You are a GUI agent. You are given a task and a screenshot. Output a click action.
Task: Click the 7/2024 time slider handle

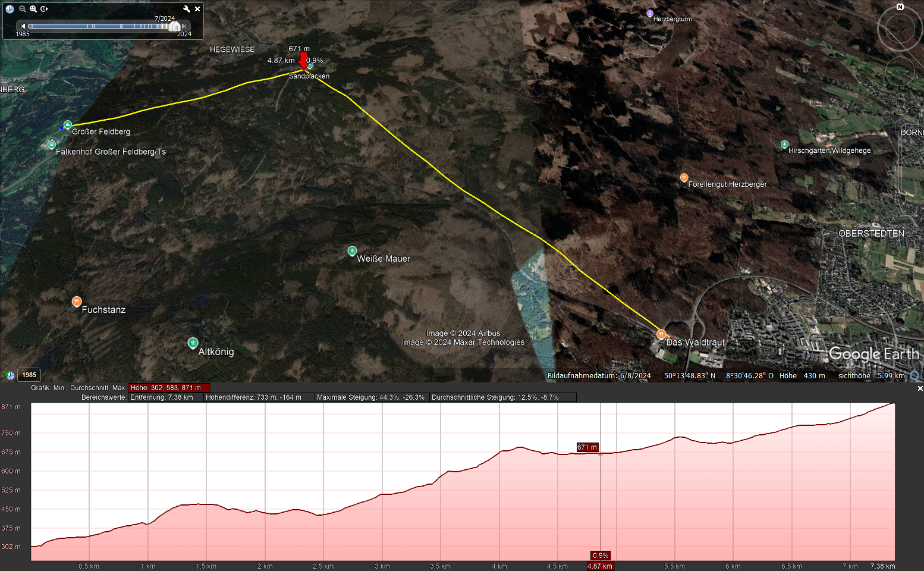(x=174, y=26)
